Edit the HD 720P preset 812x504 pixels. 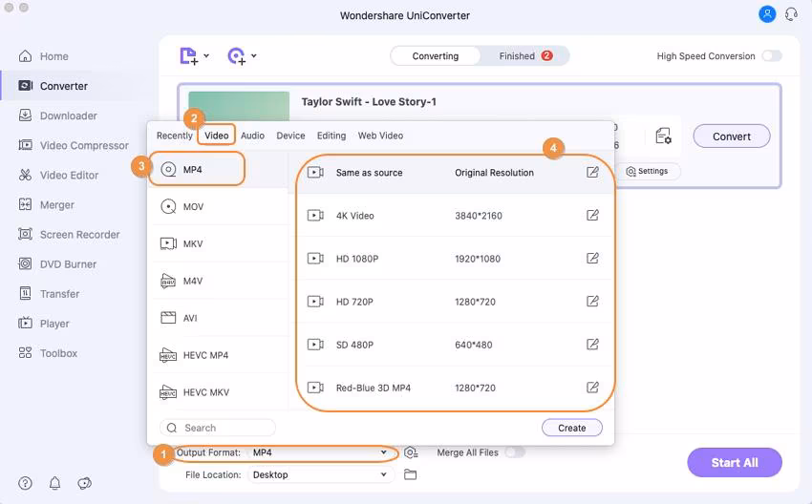pos(592,301)
